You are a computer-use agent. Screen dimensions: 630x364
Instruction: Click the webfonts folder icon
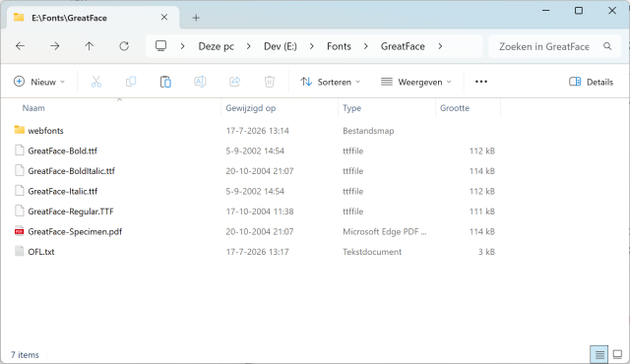(19, 130)
